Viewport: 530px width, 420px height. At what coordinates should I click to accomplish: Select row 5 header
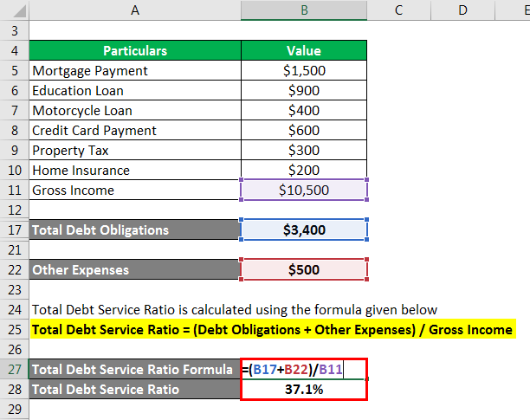point(15,71)
